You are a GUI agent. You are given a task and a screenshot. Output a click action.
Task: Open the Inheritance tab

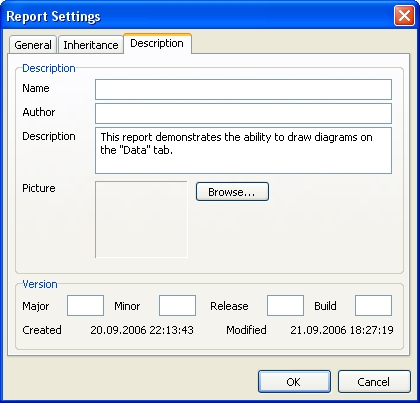pyautogui.click(x=91, y=45)
